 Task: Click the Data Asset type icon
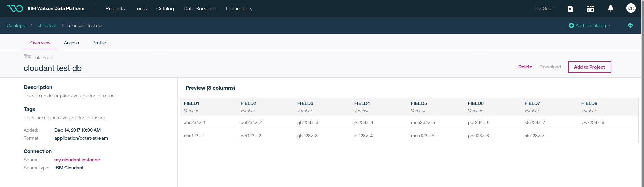(27, 57)
